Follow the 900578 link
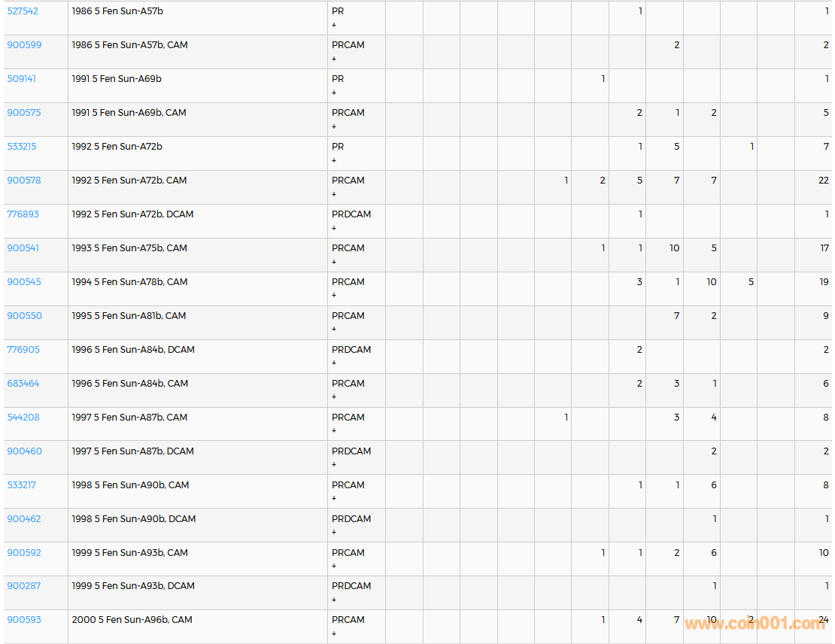 24,181
